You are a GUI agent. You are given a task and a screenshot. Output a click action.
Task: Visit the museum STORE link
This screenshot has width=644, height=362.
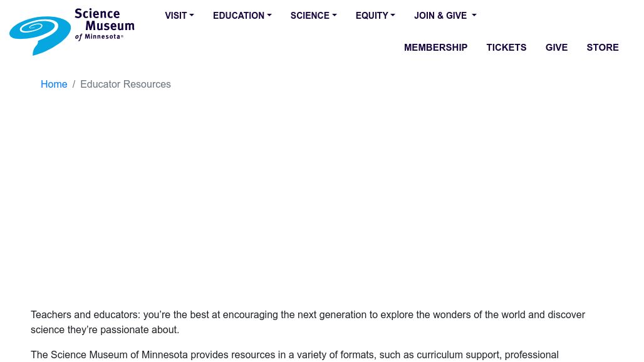[603, 48]
